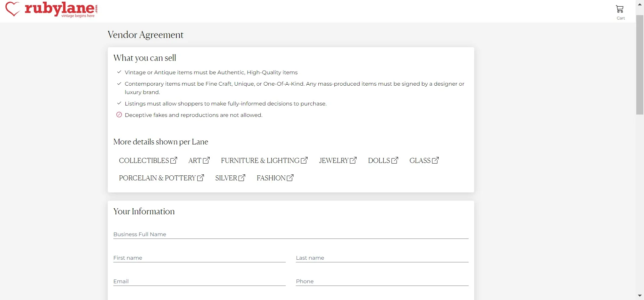Click the checkmark beside Contemporary items
This screenshot has height=300, width=644.
(x=119, y=83)
